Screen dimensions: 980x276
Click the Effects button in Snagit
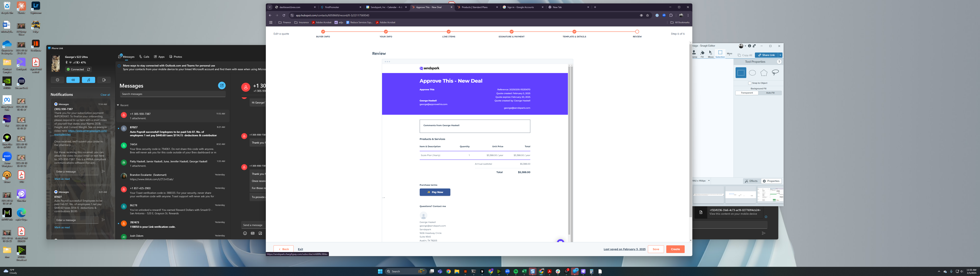coord(751,181)
